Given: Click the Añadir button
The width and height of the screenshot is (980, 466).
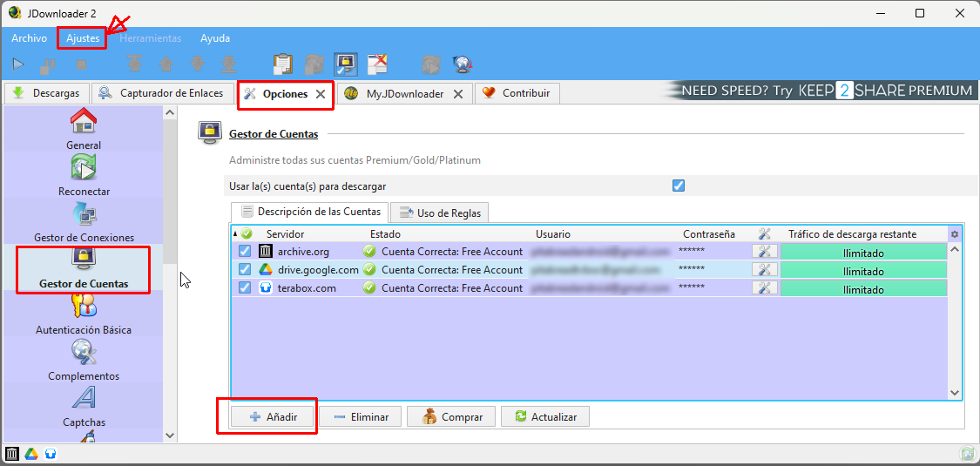Looking at the screenshot, I should [x=274, y=417].
